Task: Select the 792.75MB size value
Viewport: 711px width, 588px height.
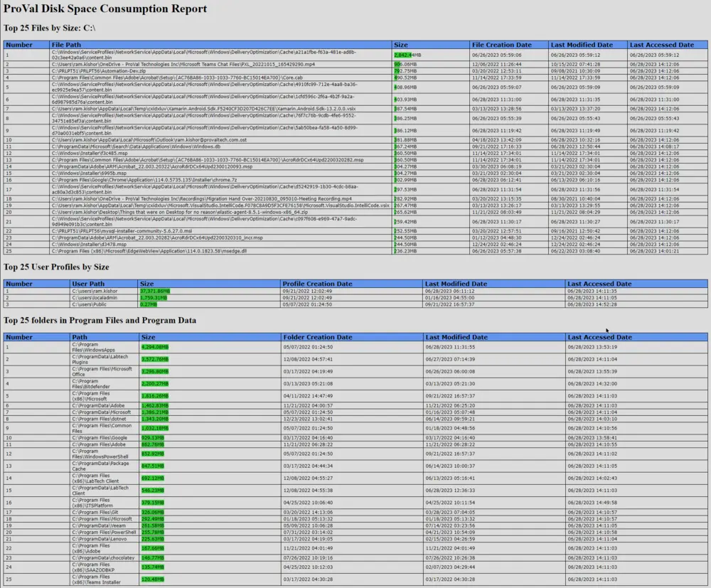Action: click(x=405, y=71)
